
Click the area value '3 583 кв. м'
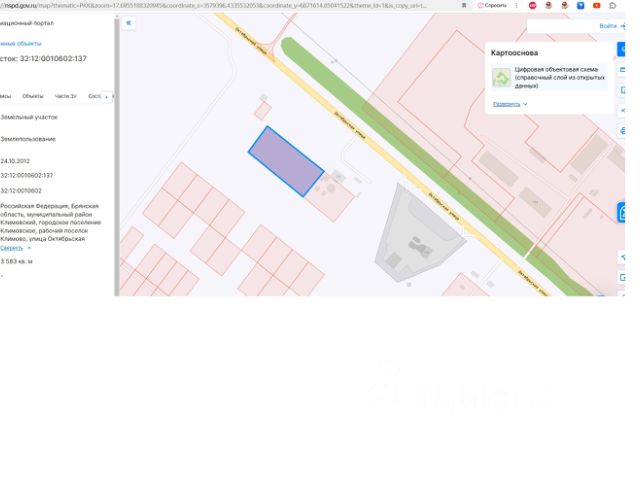[16, 261]
